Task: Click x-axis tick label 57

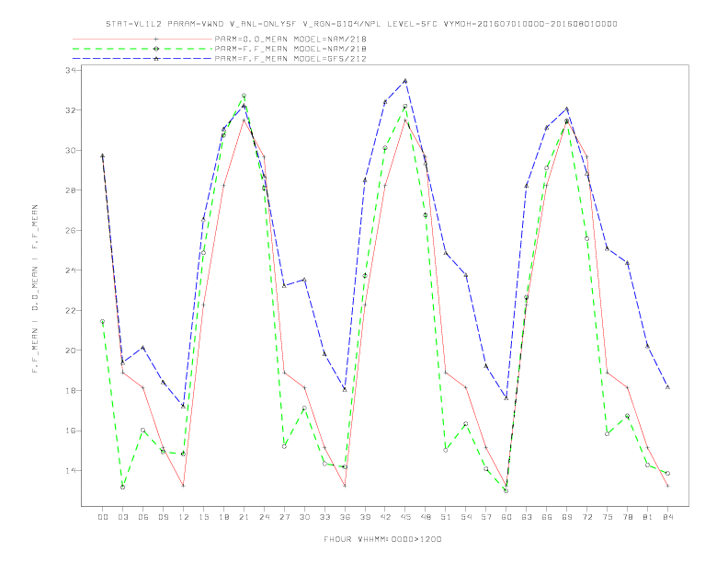Action: pos(486,517)
